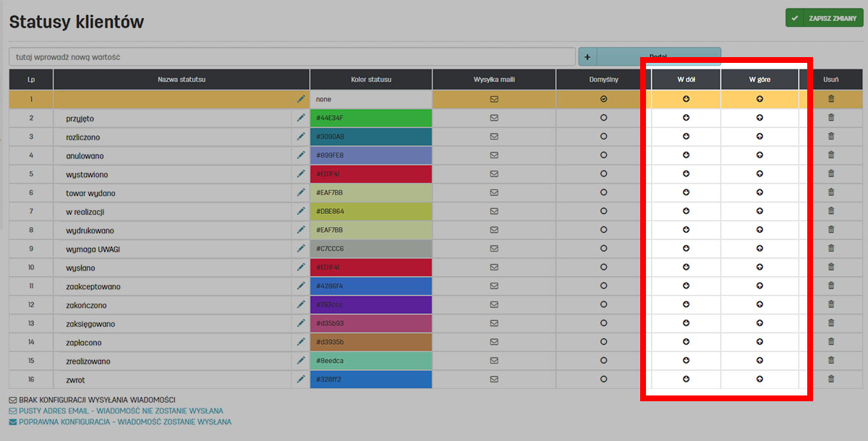Remove wymaga UWAGI status via trash icon
Image resolution: width=868 pixels, height=441 pixels.
pyautogui.click(x=830, y=249)
